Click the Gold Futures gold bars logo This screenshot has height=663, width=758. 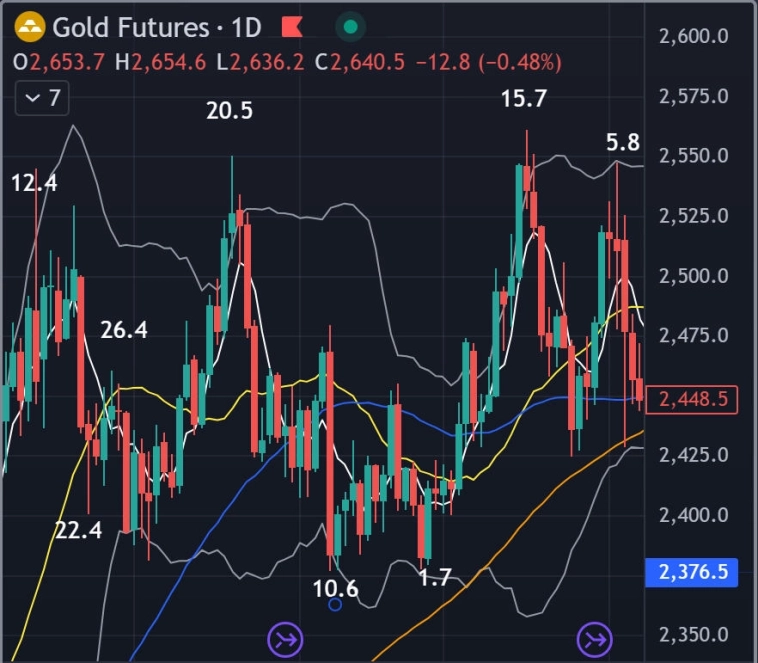click(x=31, y=25)
